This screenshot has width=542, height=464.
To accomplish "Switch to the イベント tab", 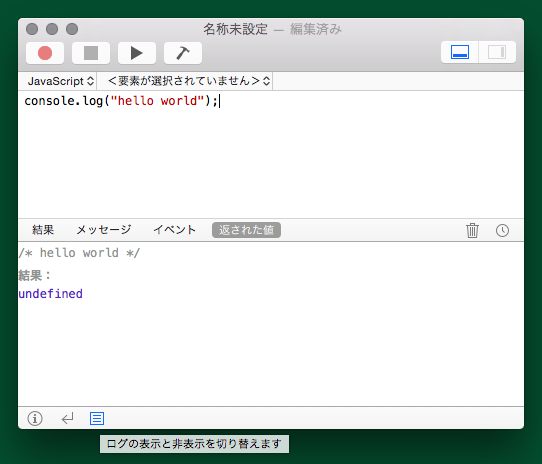I will [175, 230].
